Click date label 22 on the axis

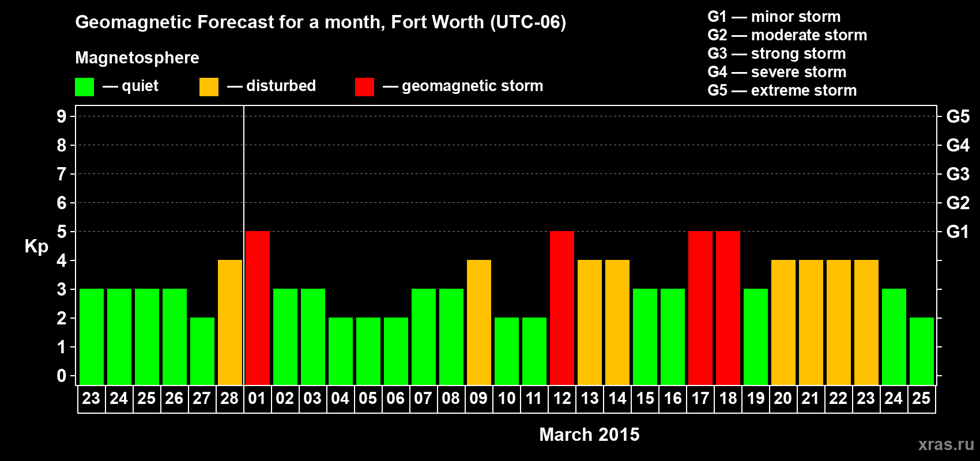(838, 398)
